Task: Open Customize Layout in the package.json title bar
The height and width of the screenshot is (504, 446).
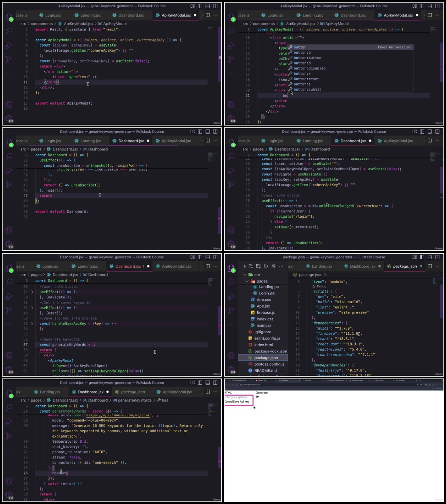Action: point(414,257)
